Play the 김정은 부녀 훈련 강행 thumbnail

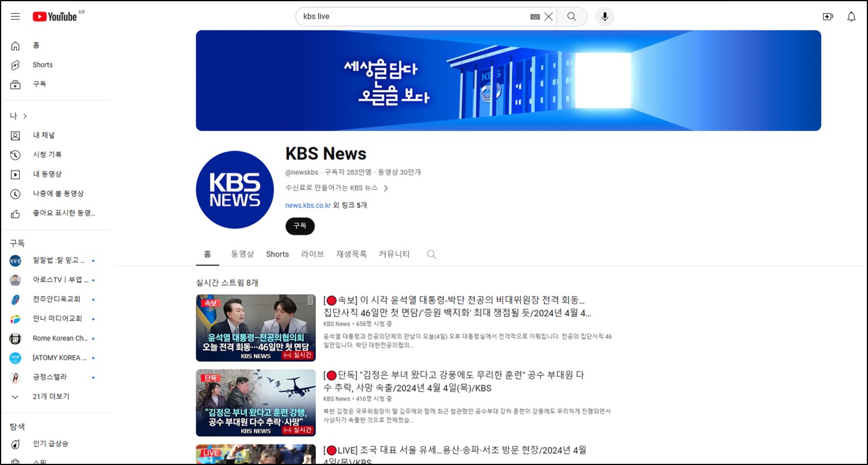(x=256, y=403)
